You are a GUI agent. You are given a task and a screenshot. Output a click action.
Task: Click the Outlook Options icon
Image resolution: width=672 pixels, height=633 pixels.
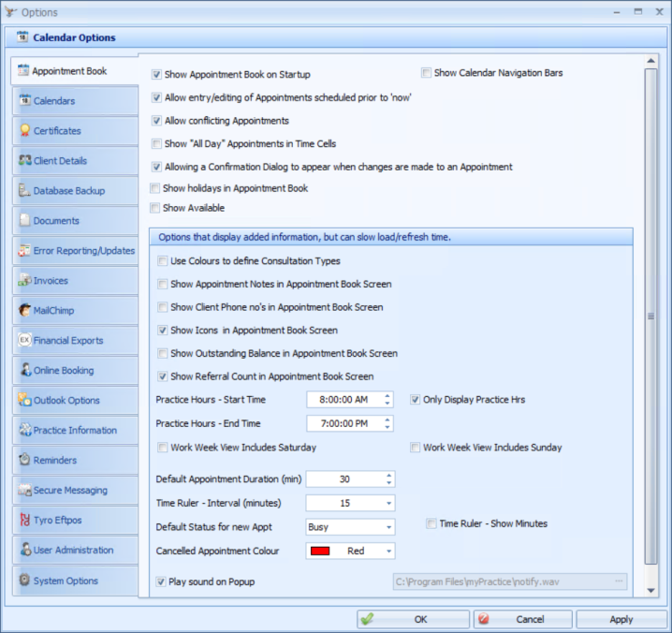pyautogui.click(x=24, y=399)
